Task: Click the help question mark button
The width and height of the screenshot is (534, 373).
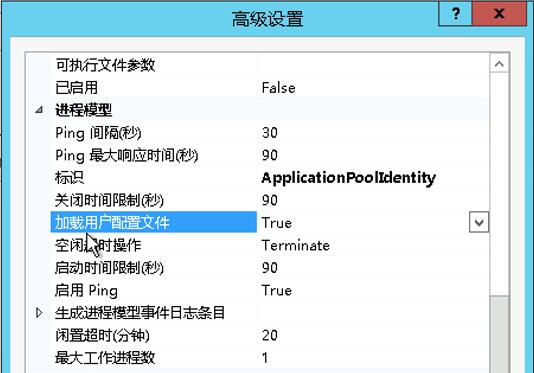Action: [x=455, y=14]
